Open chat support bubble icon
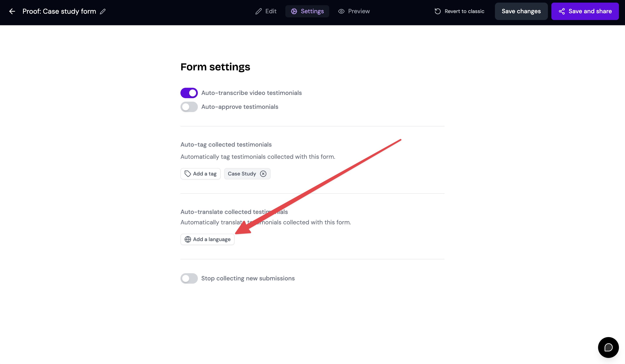 608,347
